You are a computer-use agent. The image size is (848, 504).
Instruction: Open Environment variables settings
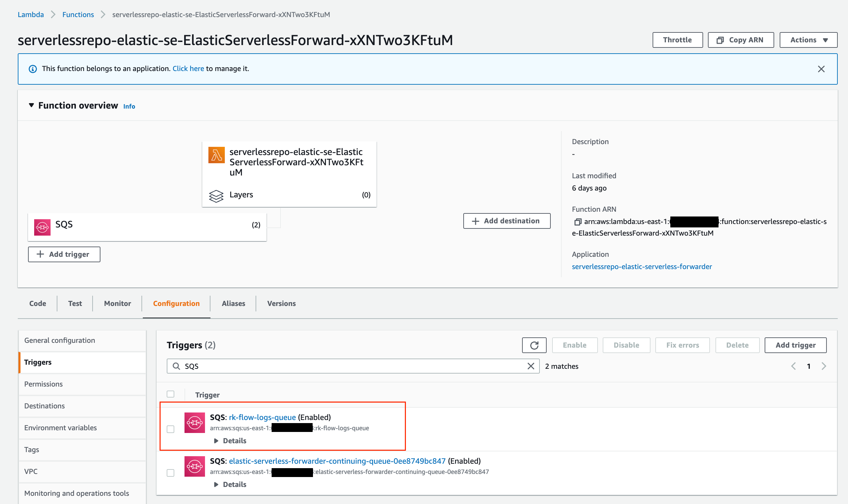[x=82, y=428]
